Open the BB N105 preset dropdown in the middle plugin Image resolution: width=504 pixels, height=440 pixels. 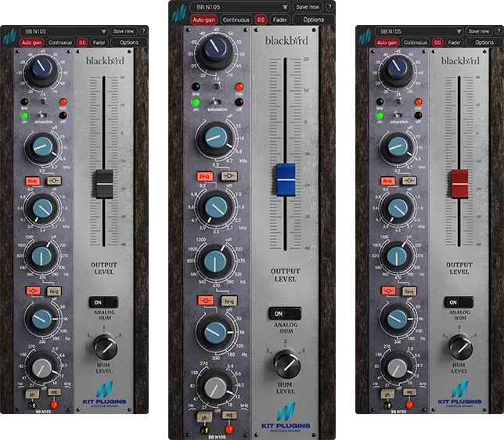coord(240,7)
